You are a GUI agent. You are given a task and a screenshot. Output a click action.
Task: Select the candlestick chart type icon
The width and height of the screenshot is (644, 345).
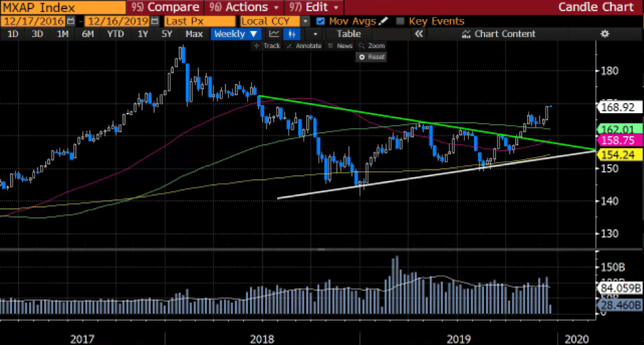pos(292,34)
